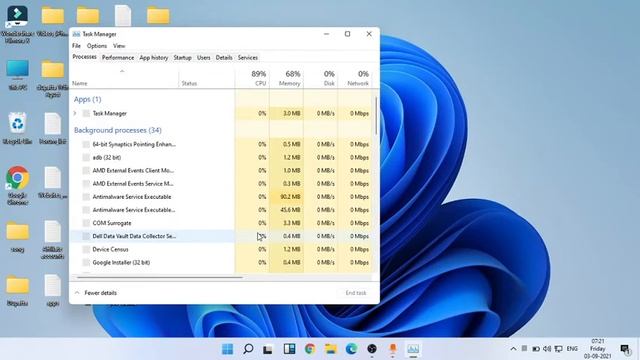Switch to the App history tab
The image size is (640, 360).
pyautogui.click(x=153, y=58)
